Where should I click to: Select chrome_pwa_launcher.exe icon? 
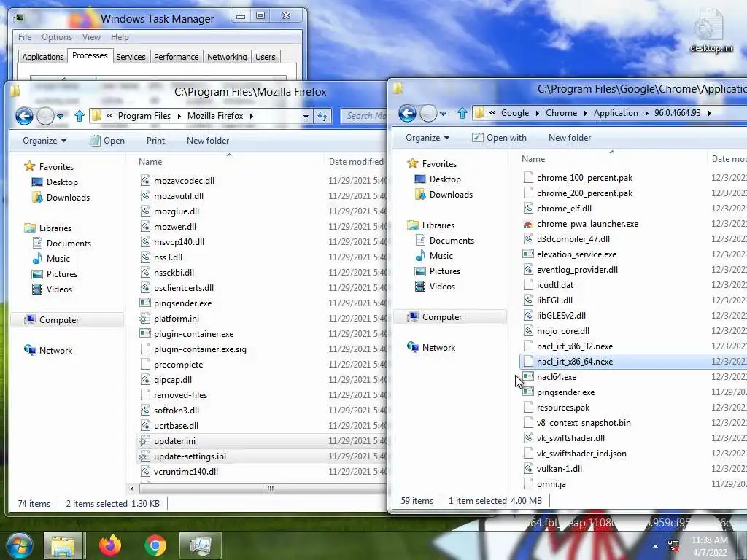coord(528,224)
